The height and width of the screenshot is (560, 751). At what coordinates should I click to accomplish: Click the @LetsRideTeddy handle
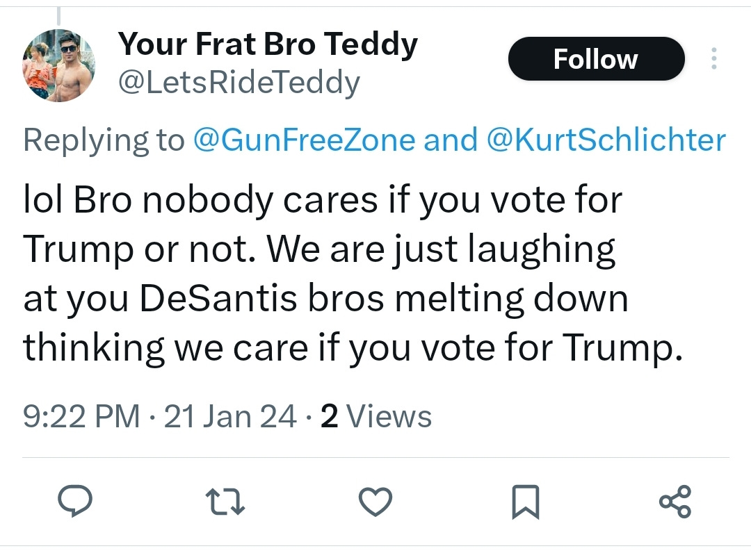[239, 82]
